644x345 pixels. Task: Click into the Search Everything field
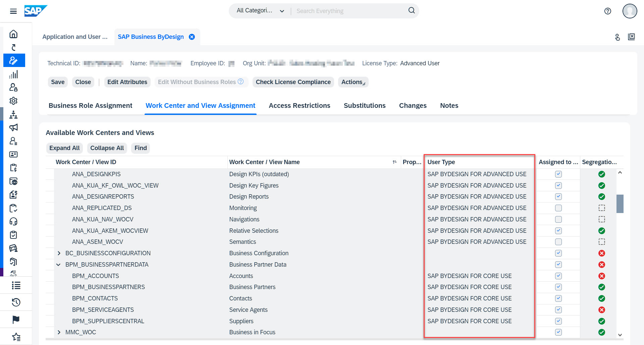[x=349, y=11]
